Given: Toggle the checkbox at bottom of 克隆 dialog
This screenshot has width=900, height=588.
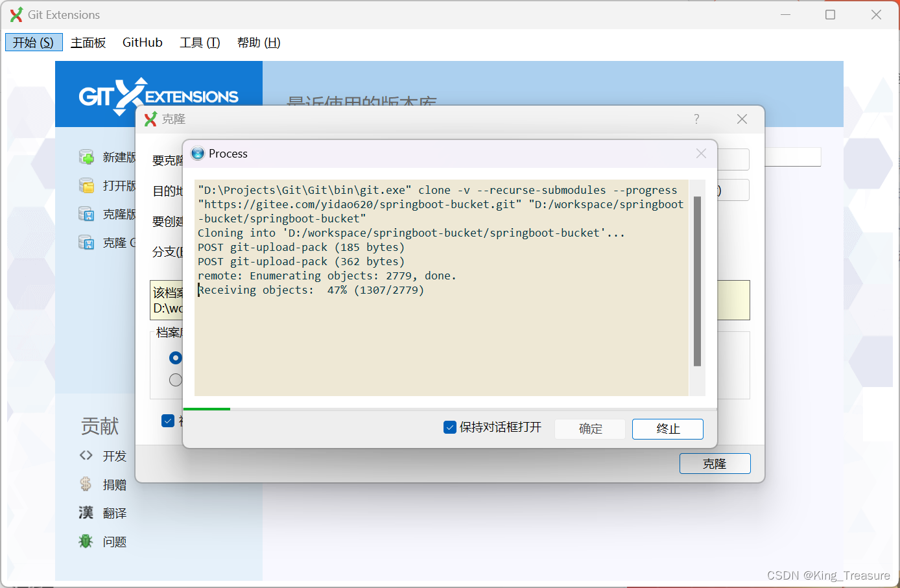Looking at the screenshot, I should pos(168,421).
